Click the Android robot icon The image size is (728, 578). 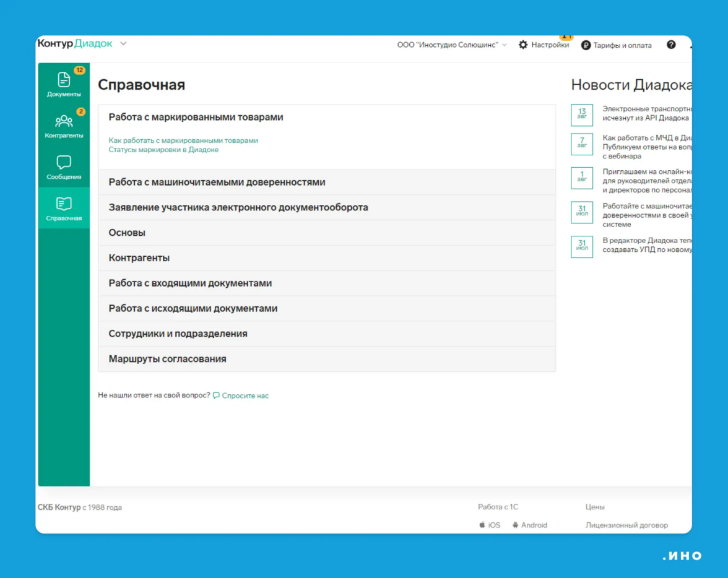point(515,525)
